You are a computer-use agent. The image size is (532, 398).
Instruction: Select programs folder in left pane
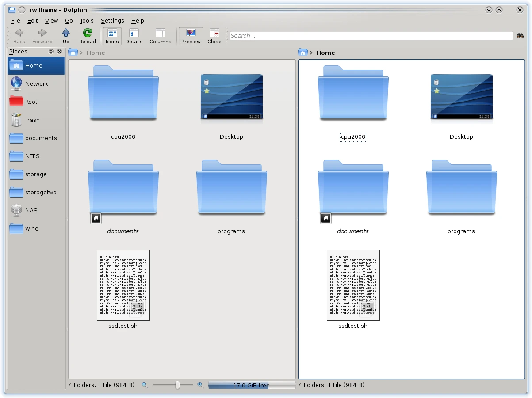point(231,197)
